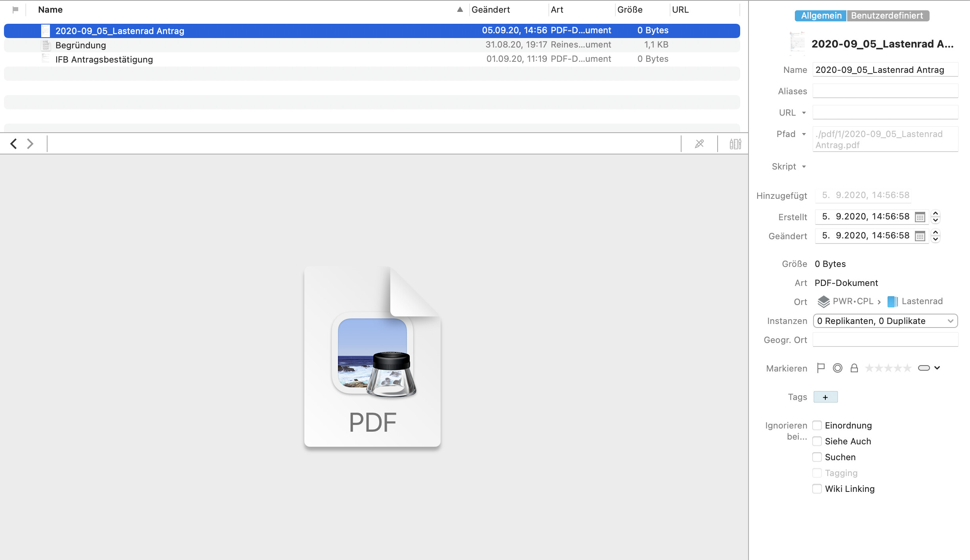Click the Geändert calendar icon

coord(920,236)
